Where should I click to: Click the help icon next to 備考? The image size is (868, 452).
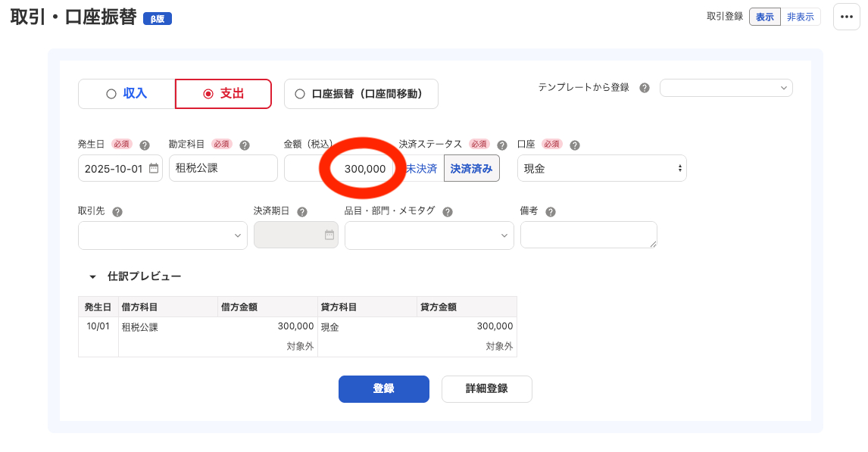551,210
